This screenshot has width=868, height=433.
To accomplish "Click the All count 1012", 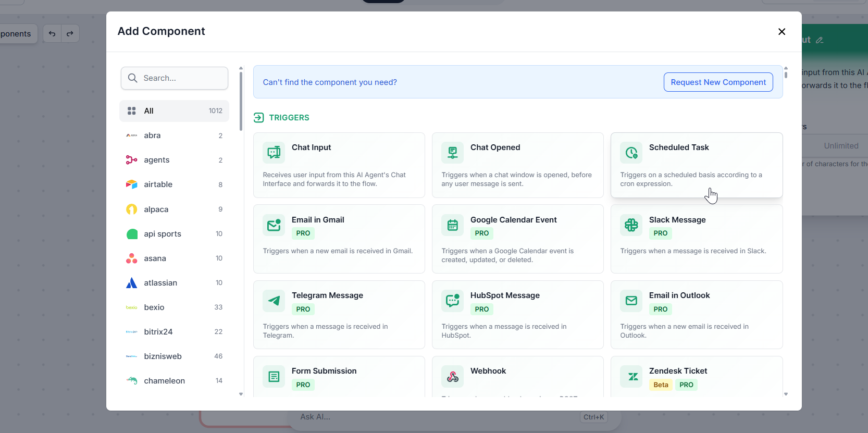I will coord(216,111).
